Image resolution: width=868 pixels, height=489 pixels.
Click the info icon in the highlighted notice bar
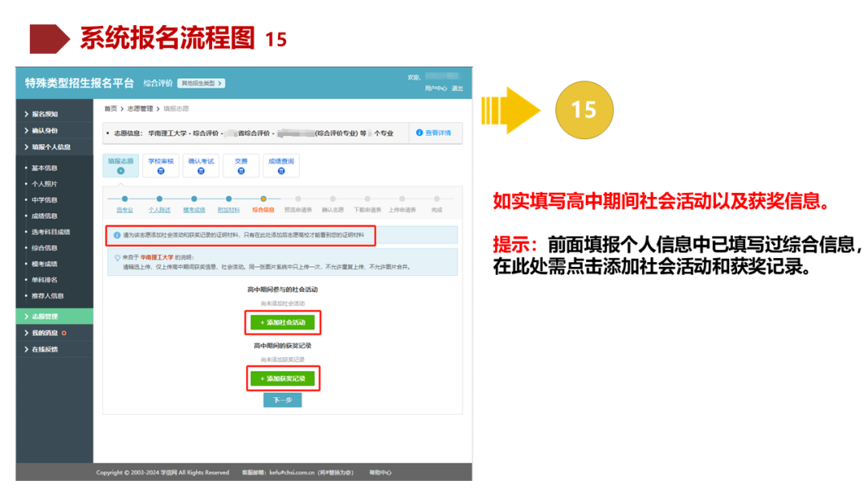click(117, 235)
